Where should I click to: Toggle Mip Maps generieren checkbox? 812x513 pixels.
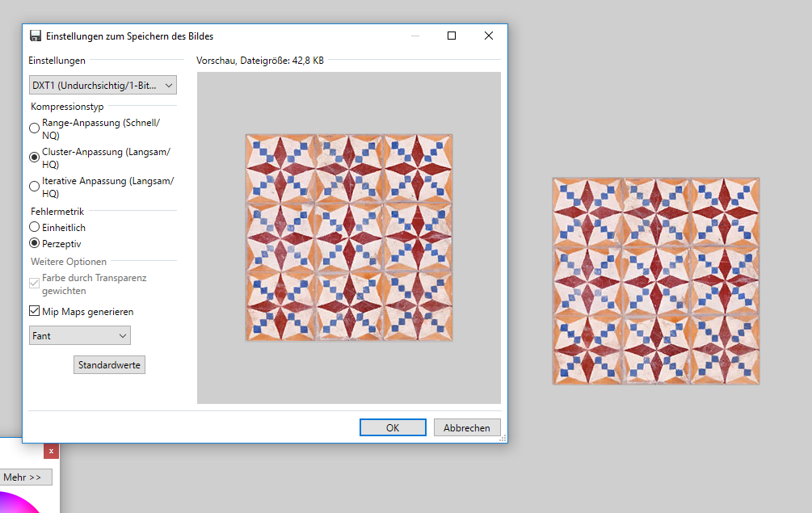(34, 311)
